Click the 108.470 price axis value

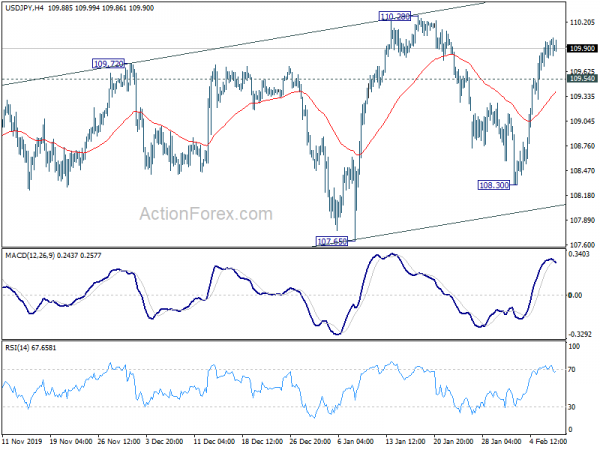[582, 171]
